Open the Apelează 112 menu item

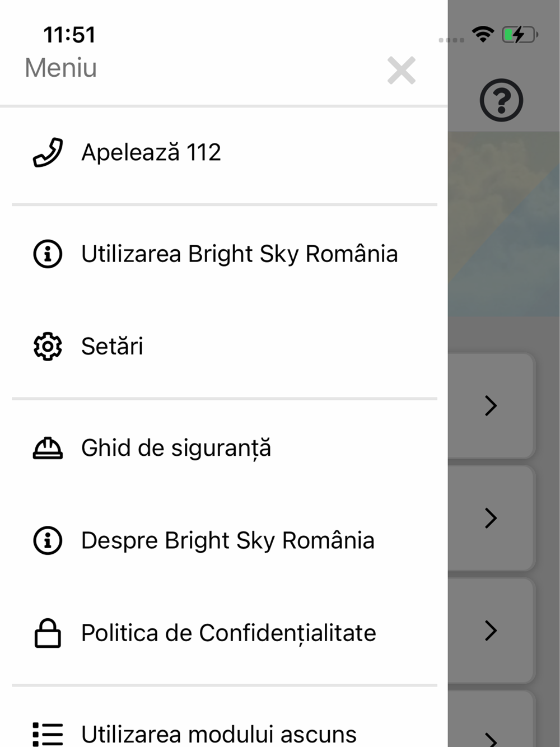click(151, 153)
